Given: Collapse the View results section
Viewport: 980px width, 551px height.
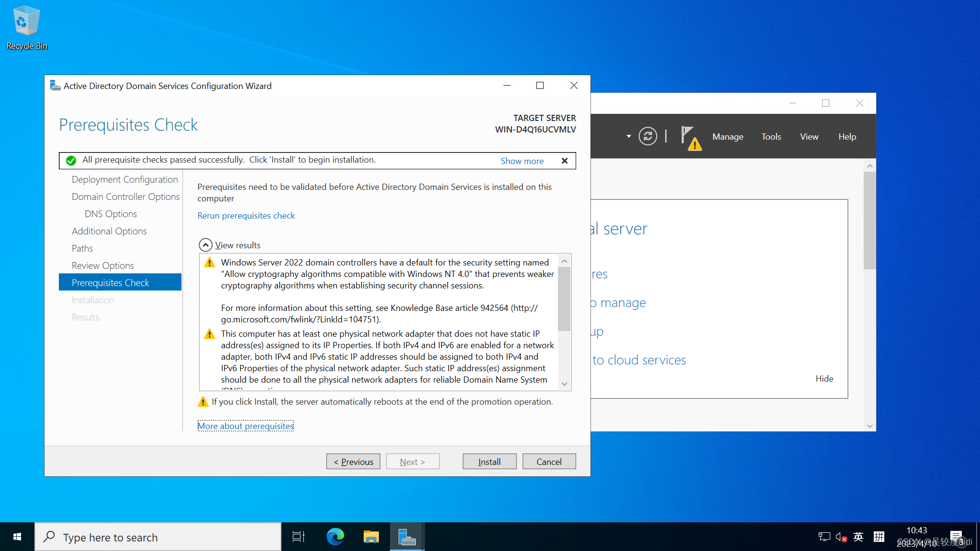Looking at the screenshot, I should coord(205,245).
